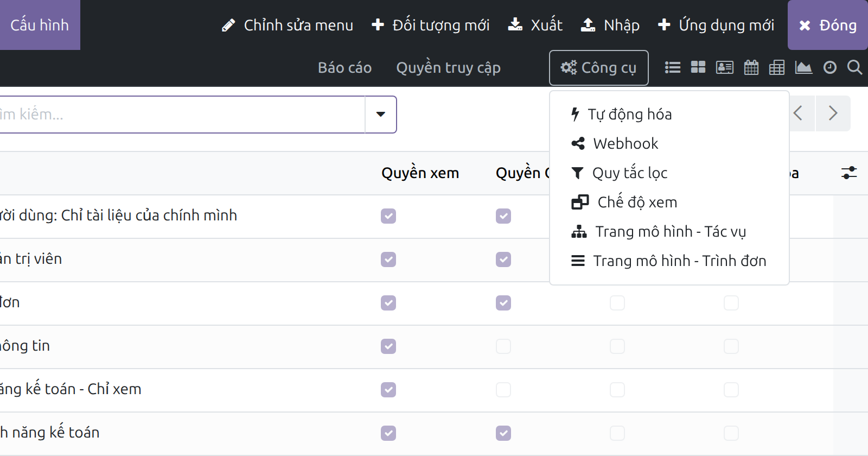Click the Nhập import button

(610, 25)
